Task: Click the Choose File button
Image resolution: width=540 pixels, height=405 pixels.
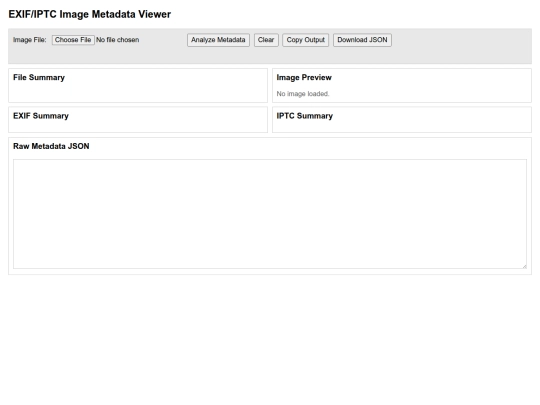Action: (73, 40)
